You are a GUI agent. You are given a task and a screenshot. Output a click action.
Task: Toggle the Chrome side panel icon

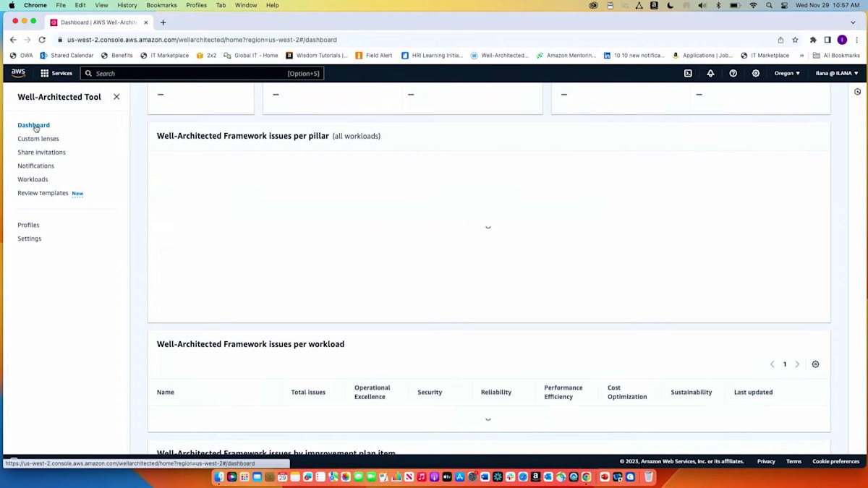click(x=827, y=40)
